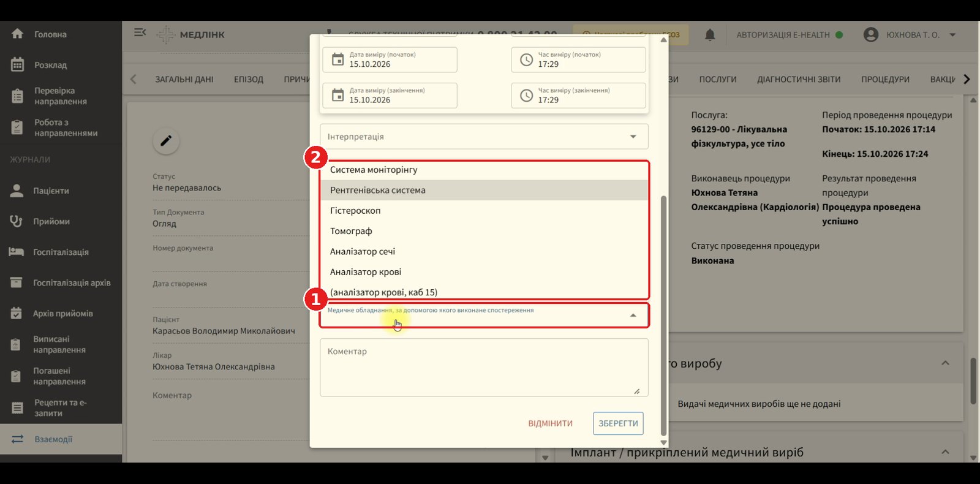Open the notifications bell icon
980x484 pixels.
pyautogui.click(x=710, y=35)
